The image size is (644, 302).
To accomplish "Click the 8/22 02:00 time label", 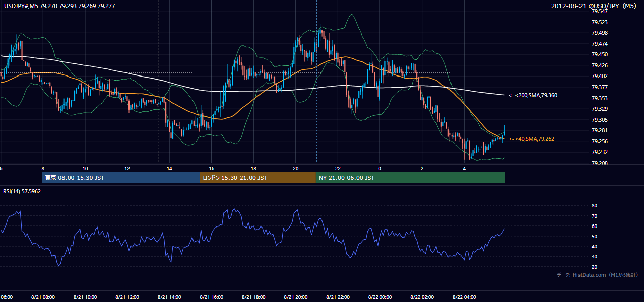I will pos(422,297).
